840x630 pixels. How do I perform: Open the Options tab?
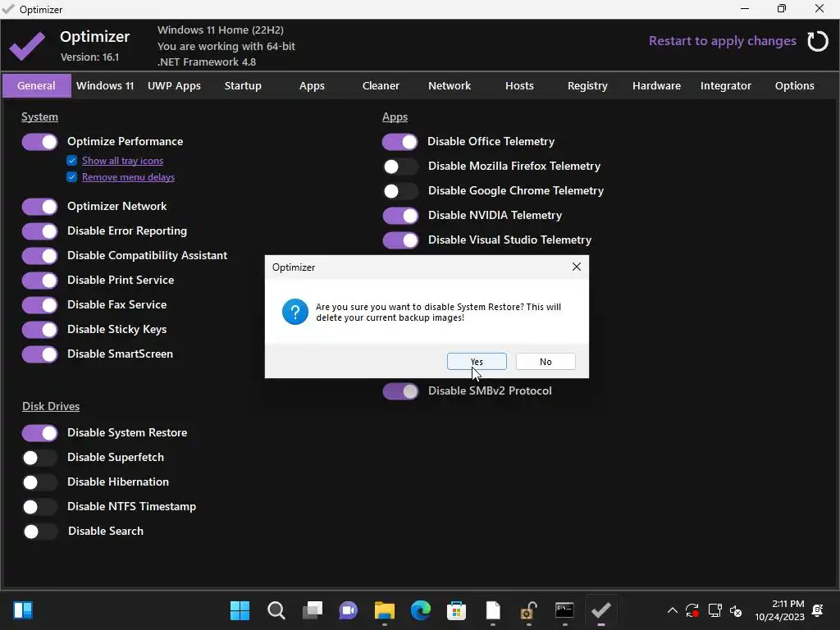coord(794,85)
